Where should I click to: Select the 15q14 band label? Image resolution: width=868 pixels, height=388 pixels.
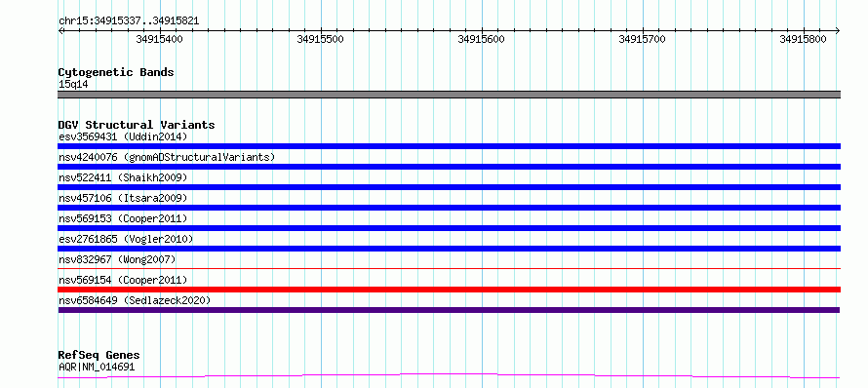click(x=73, y=85)
